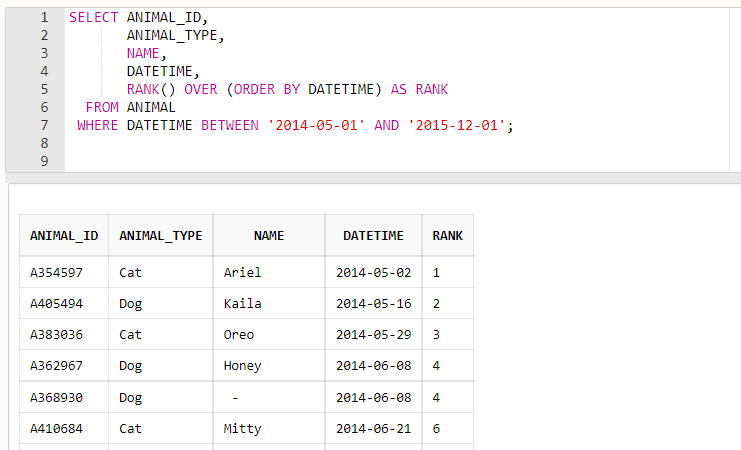Click the BETWEEN keyword on line 7

(230, 125)
